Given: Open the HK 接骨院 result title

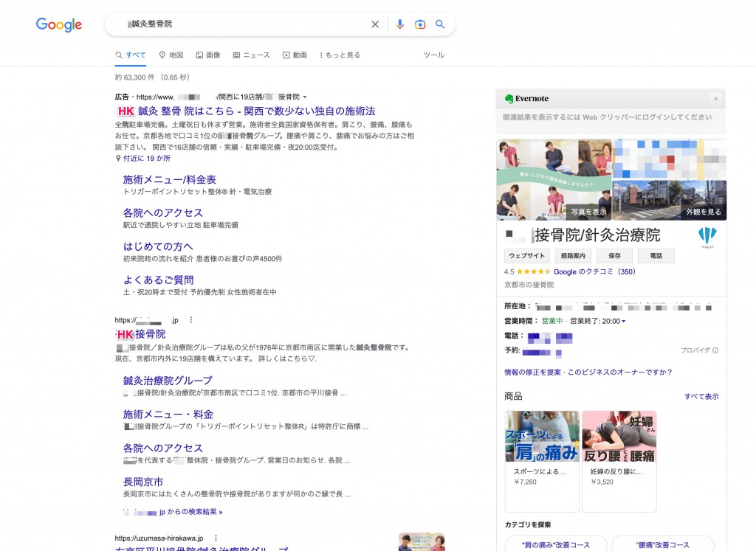Looking at the screenshot, I should click(x=141, y=334).
